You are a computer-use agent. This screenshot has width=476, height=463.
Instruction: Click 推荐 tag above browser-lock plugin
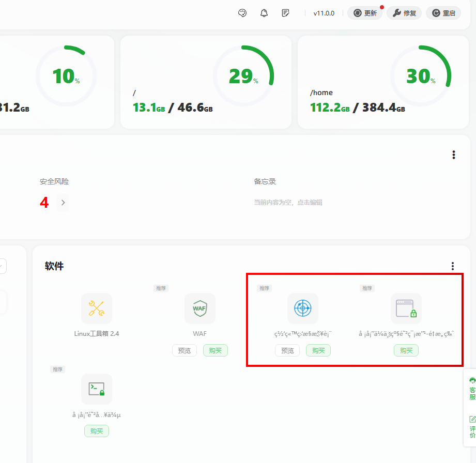[x=367, y=288]
